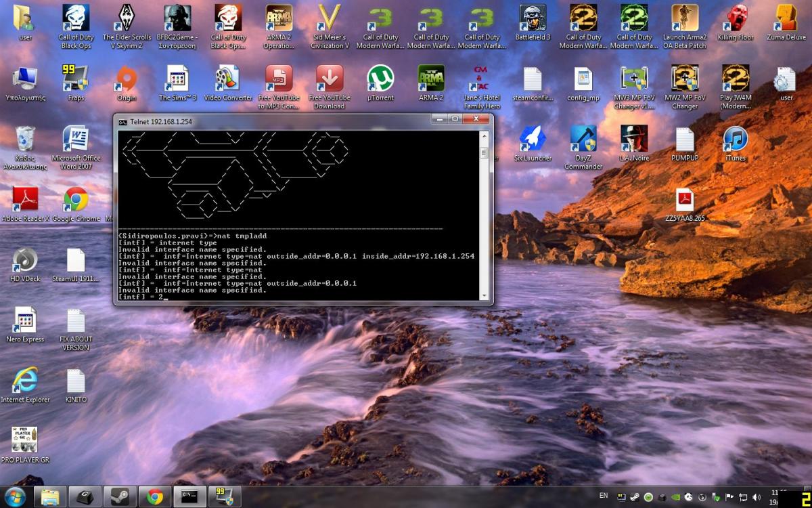Click the Action Center flag tray icon
This screenshot has height=508, width=812.
(729, 497)
